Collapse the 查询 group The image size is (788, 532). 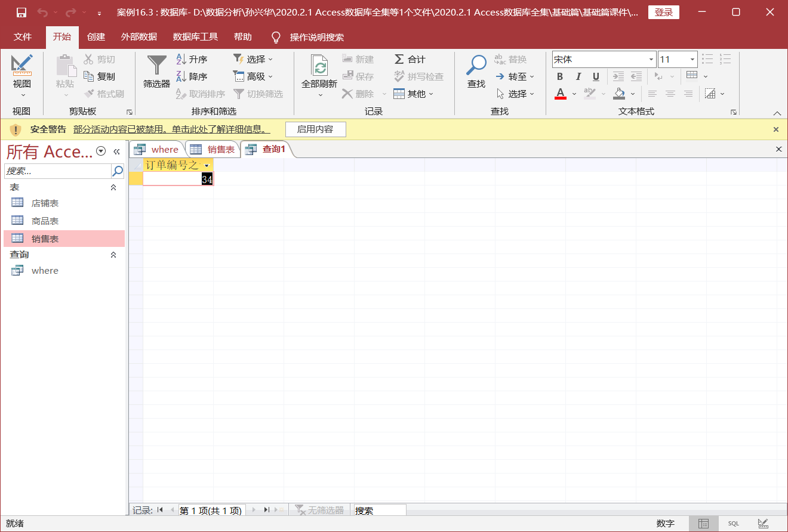[113, 255]
